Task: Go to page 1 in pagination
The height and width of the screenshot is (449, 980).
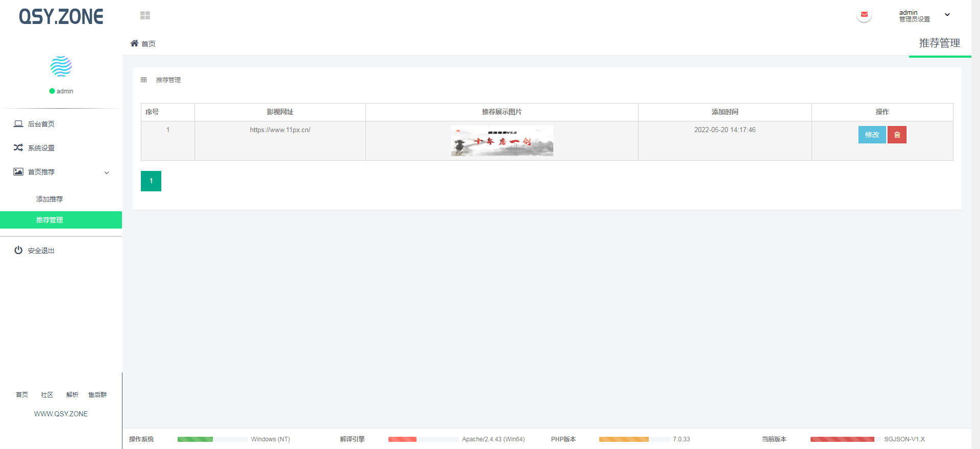Action: pos(151,181)
